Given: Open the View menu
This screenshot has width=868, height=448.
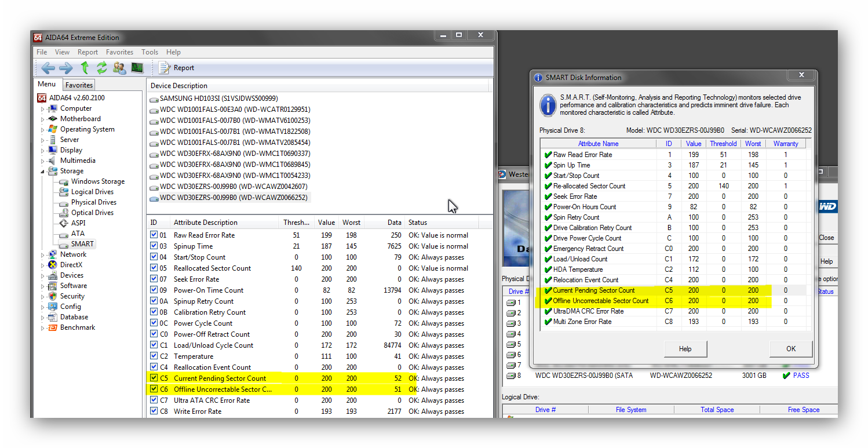Looking at the screenshot, I should point(62,52).
